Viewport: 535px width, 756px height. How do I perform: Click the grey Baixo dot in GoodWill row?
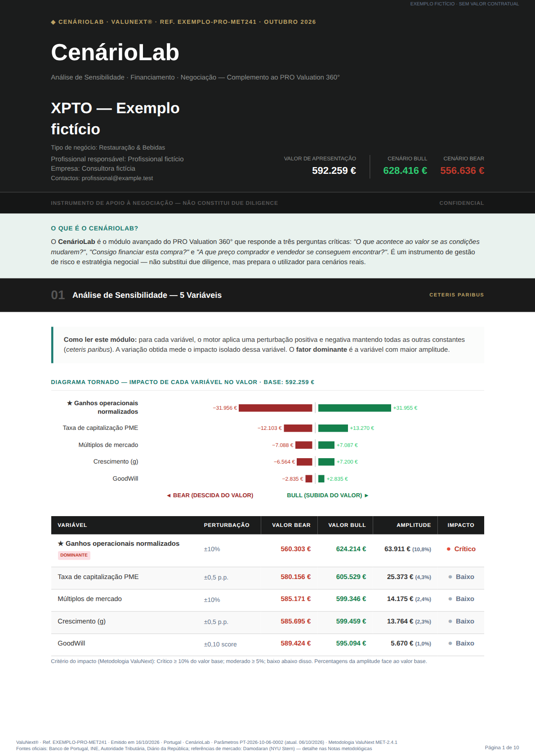(x=450, y=643)
